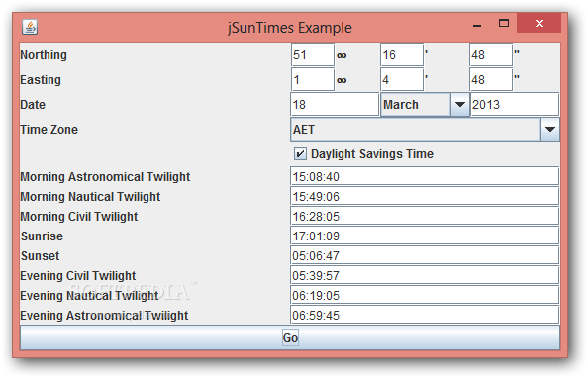
Task: Click the Go button
Action: point(290,337)
